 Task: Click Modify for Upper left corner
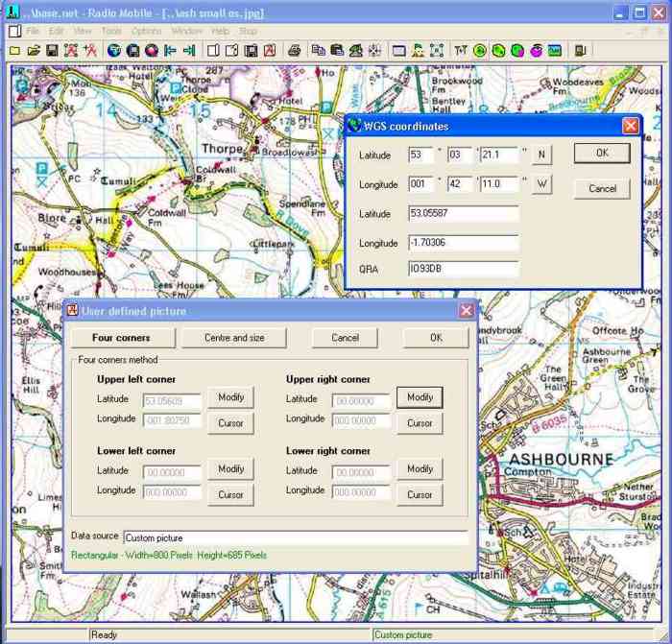click(231, 397)
